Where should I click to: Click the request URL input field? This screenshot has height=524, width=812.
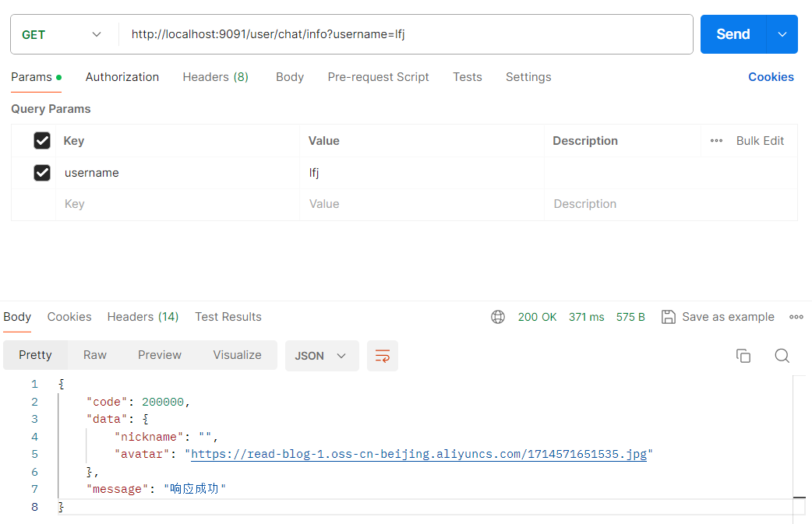tap(406, 34)
